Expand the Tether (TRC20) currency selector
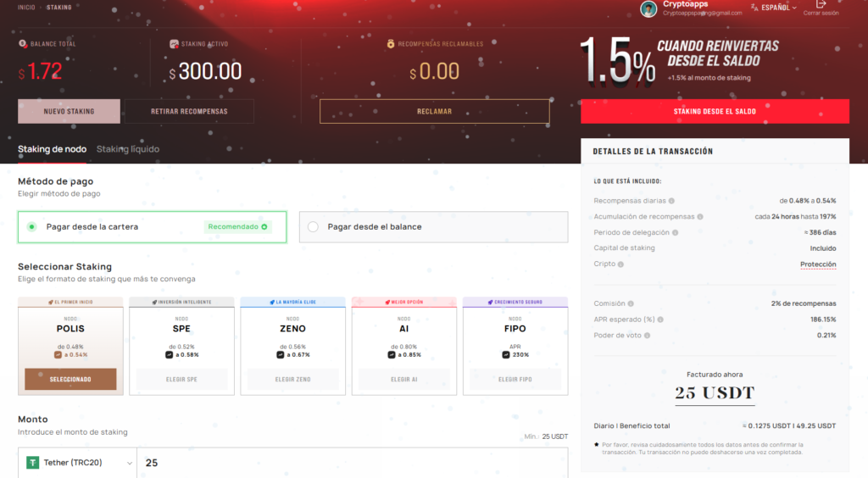 (79, 463)
